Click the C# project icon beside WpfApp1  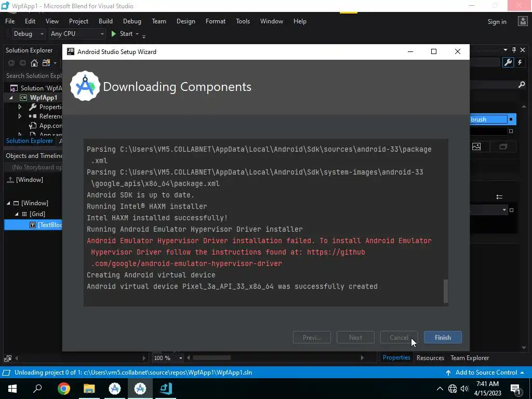(x=23, y=98)
